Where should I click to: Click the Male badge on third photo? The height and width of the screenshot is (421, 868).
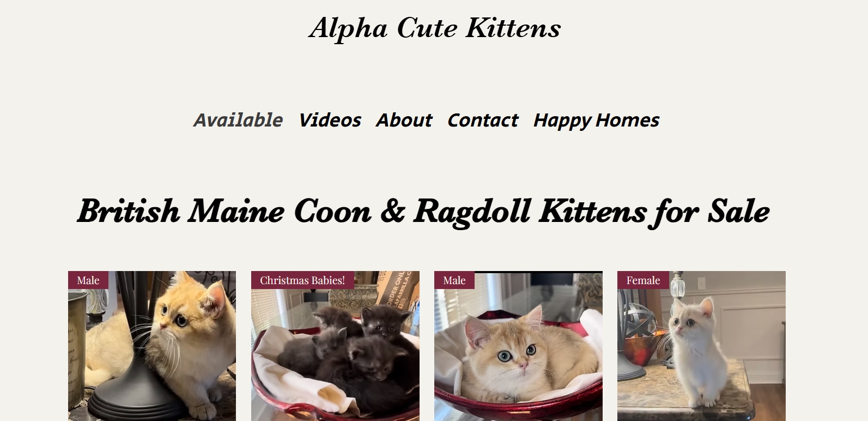[454, 280]
